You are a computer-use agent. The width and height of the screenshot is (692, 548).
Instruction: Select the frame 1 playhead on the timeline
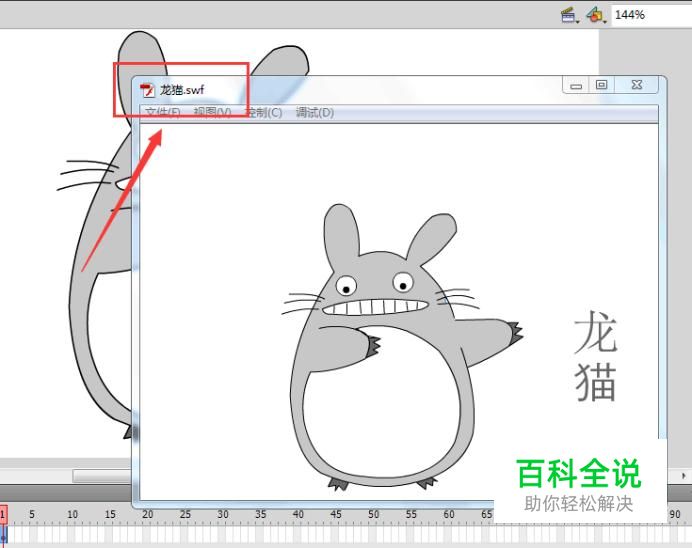[x=3, y=514]
